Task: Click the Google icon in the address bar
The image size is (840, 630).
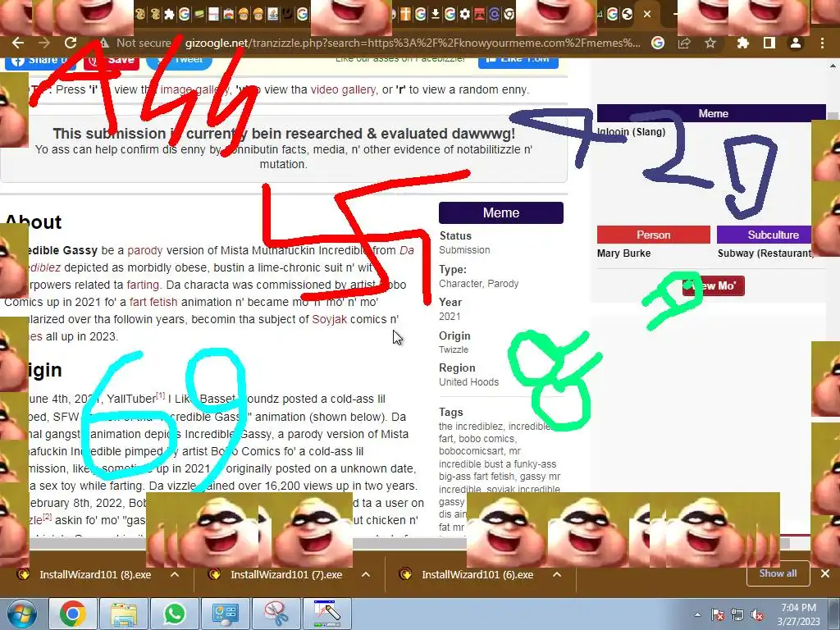Action: tap(658, 43)
